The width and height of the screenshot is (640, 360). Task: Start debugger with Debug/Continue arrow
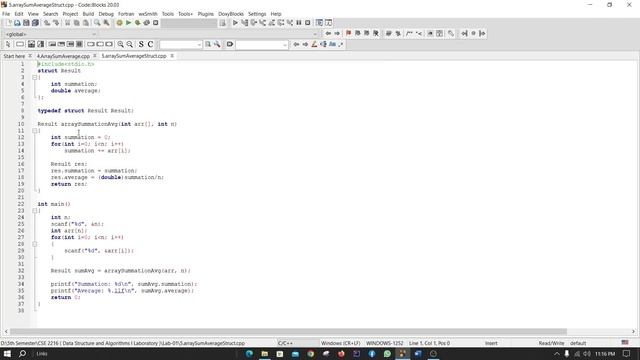point(235,23)
